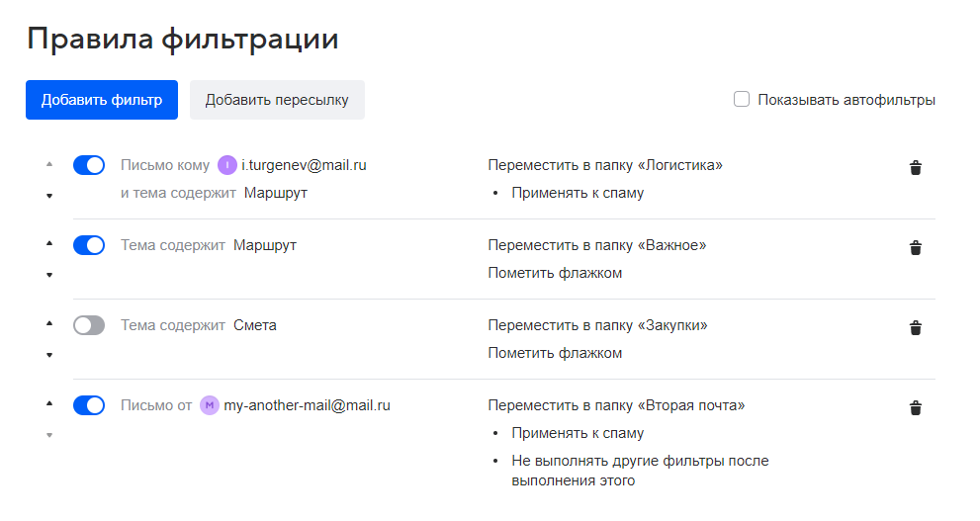Delete the «Логистика» filter with trash icon
Image resolution: width=980 pixels, height=521 pixels.
tap(916, 168)
